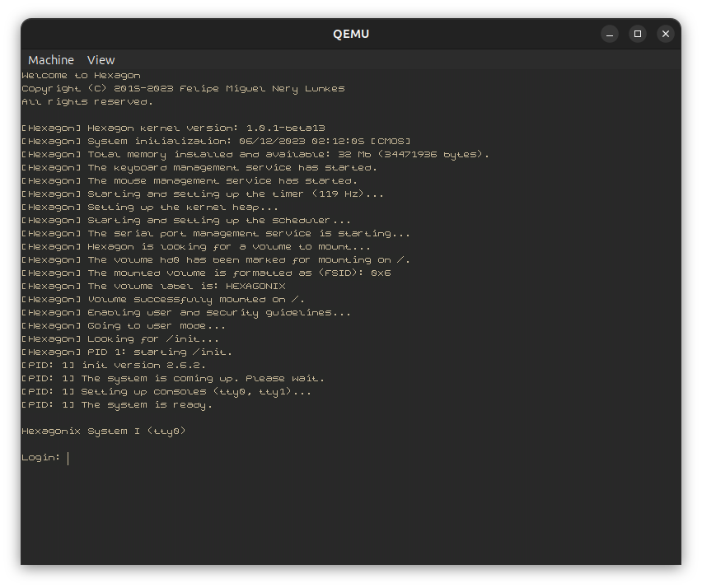Click the 'system is coming up' line
Screen dimensions: 702x588
(x=173, y=379)
